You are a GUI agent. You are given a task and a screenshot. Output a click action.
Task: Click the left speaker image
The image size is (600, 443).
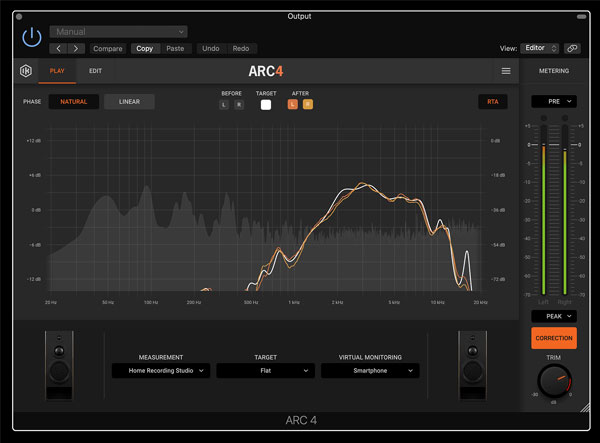click(59, 366)
